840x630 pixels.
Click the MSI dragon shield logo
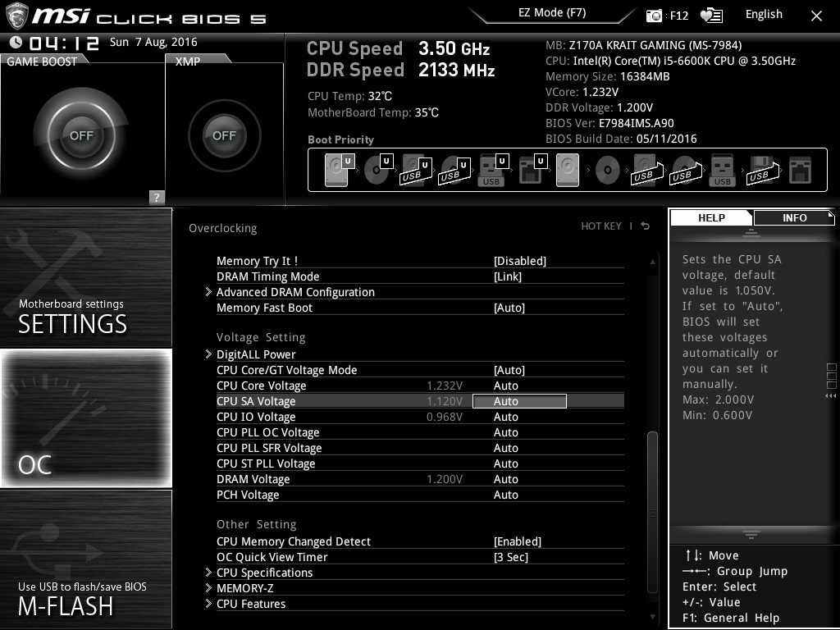16,16
